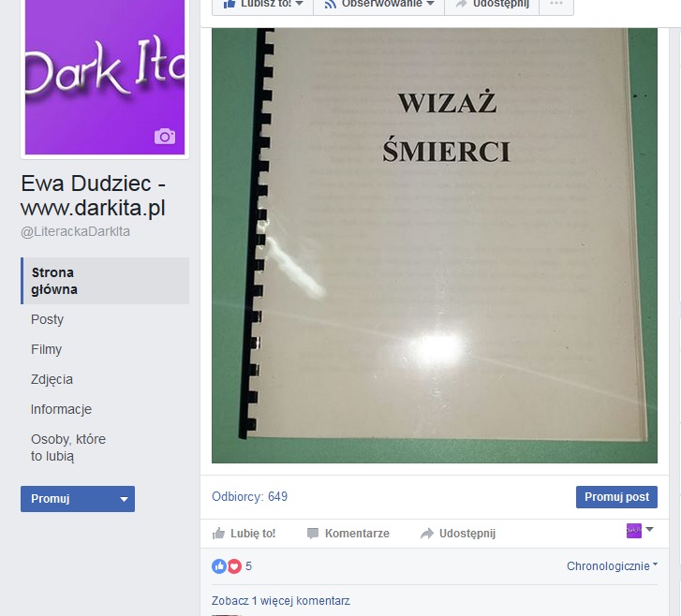Go to Filmy in the sidebar
This screenshot has width=681, height=616.
click(46, 349)
